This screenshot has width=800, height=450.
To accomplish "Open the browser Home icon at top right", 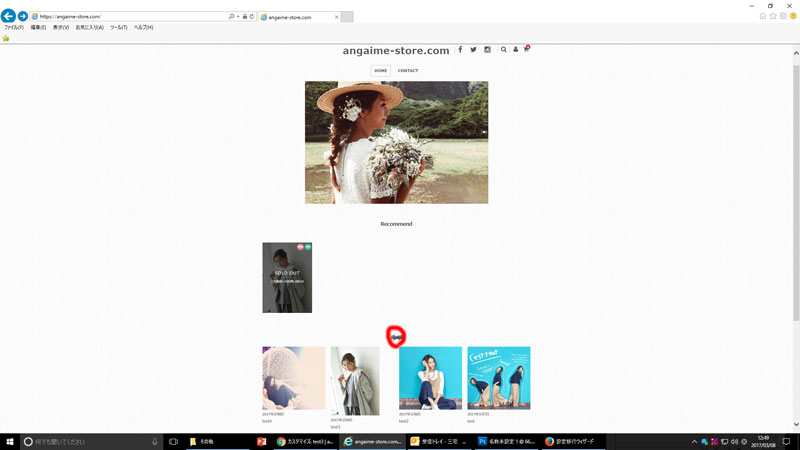I will 763,16.
